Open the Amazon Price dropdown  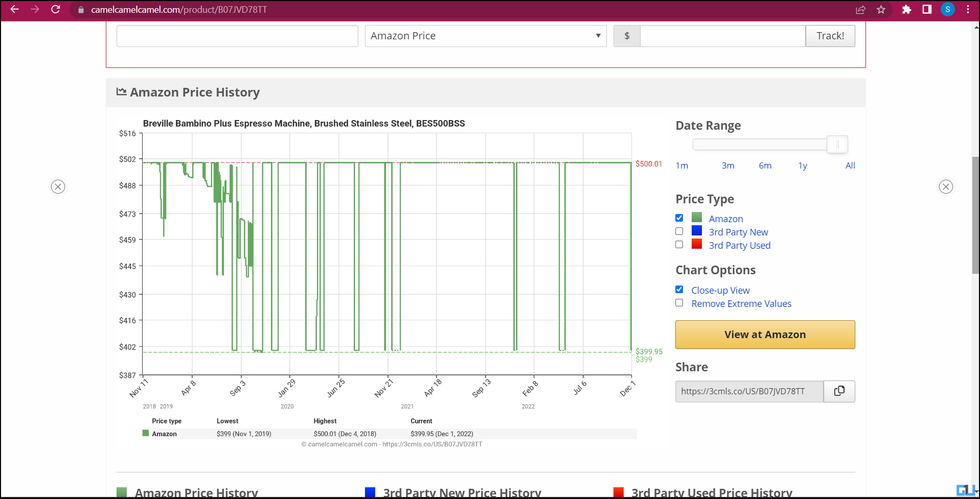[485, 36]
